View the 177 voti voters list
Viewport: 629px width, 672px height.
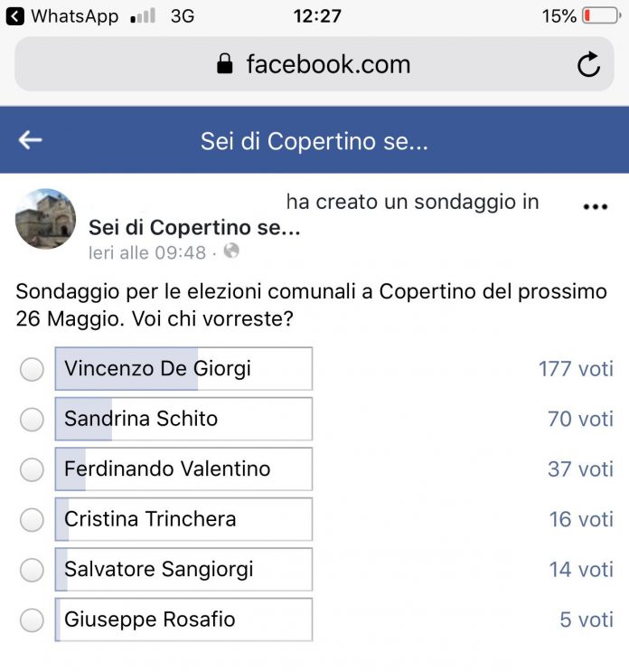coord(576,369)
